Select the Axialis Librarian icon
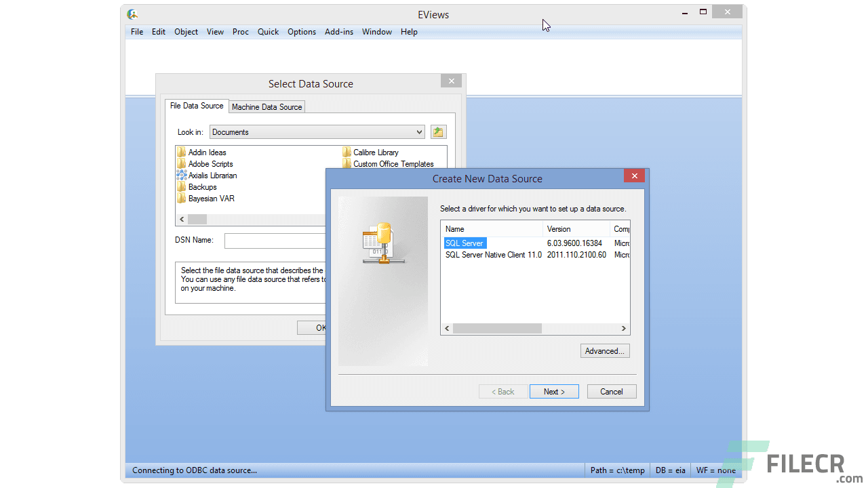Viewport: 868px width, 488px height. pyautogui.click(x=181, y=176)
